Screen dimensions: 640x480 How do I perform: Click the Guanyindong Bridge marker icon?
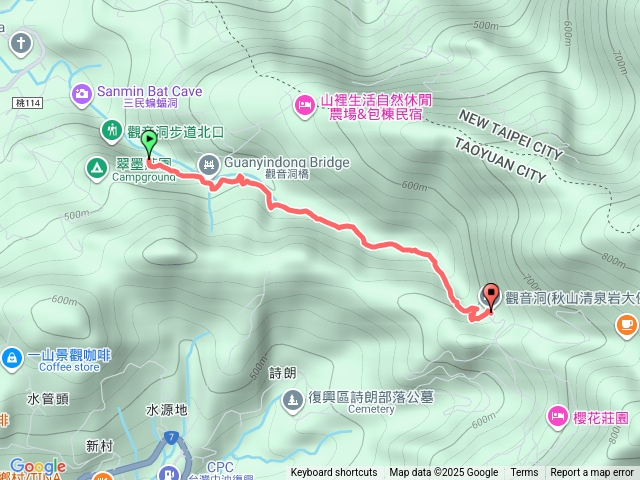click(x=209, y=165)
